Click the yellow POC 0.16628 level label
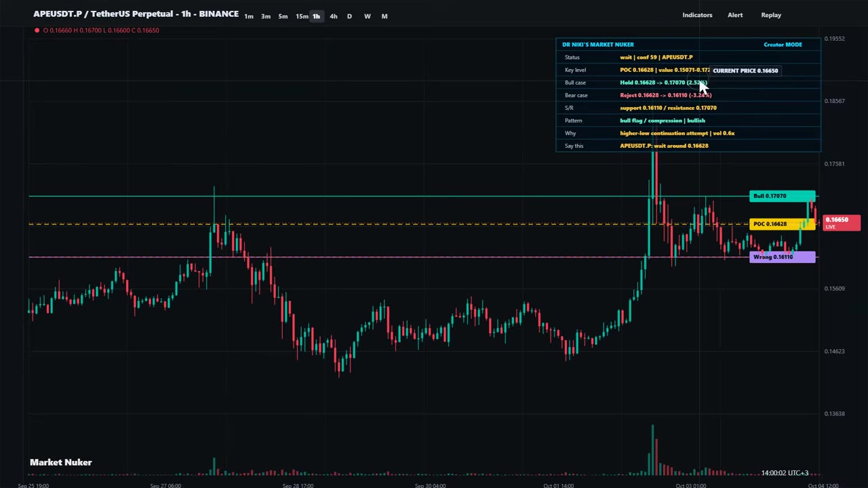The width and height of the screenshot is (868, 488). click(x=783, y=224)
